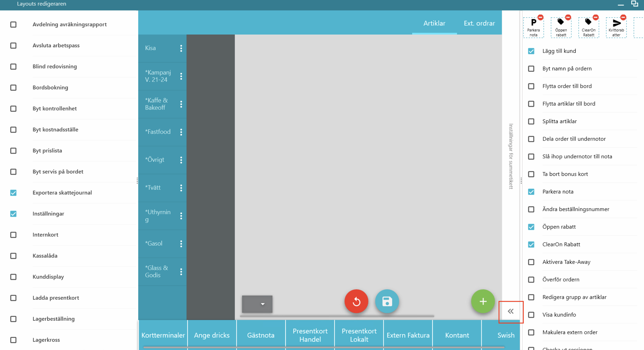Collapse panel with double chevron arrow
The image size is (644, 350).
point(511,311)
